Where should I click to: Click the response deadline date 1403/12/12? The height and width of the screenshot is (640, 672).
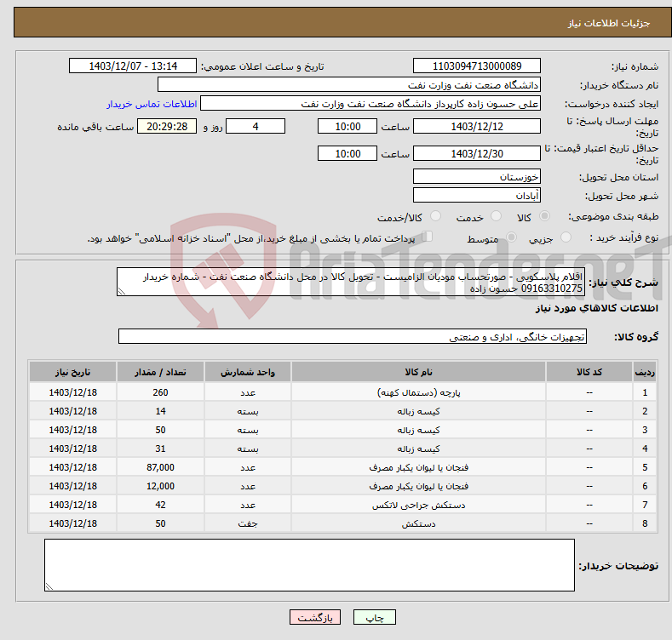click(477, 126)
